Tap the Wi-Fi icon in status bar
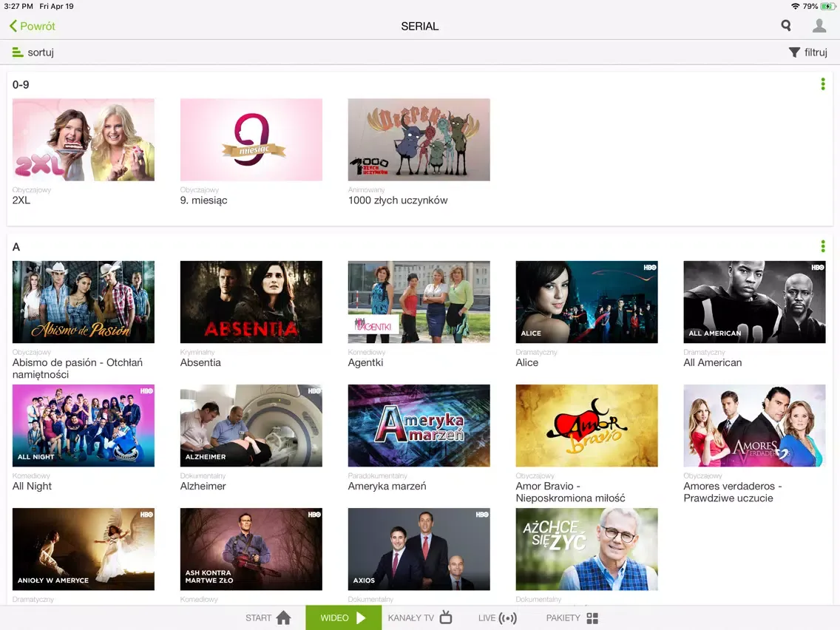 pyautogui.click(x=795, y=7)
